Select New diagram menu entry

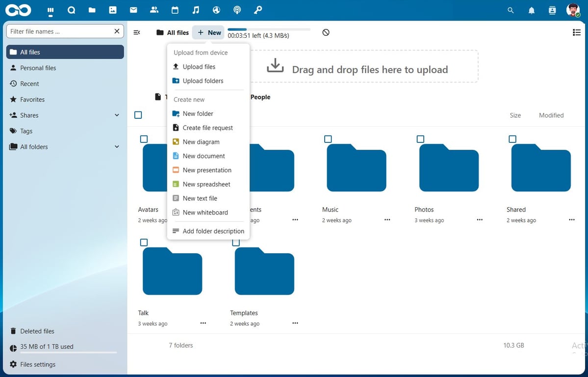coord(208,142)
